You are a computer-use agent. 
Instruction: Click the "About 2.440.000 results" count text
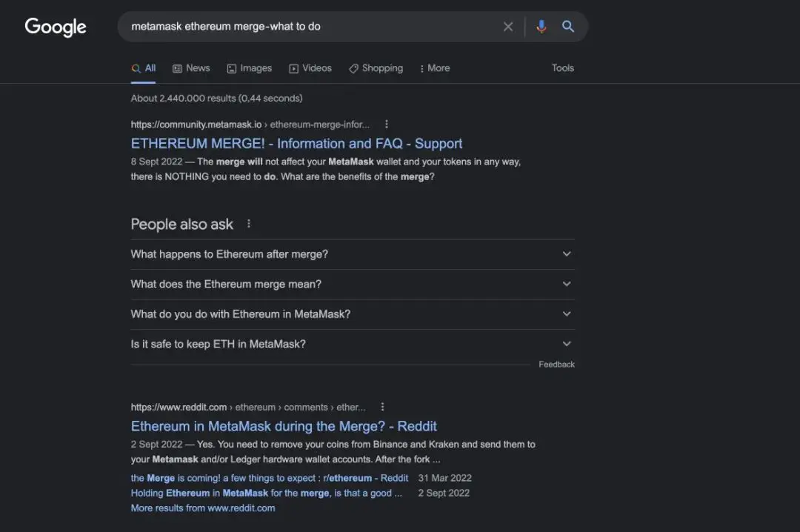[x=216, y=98]
